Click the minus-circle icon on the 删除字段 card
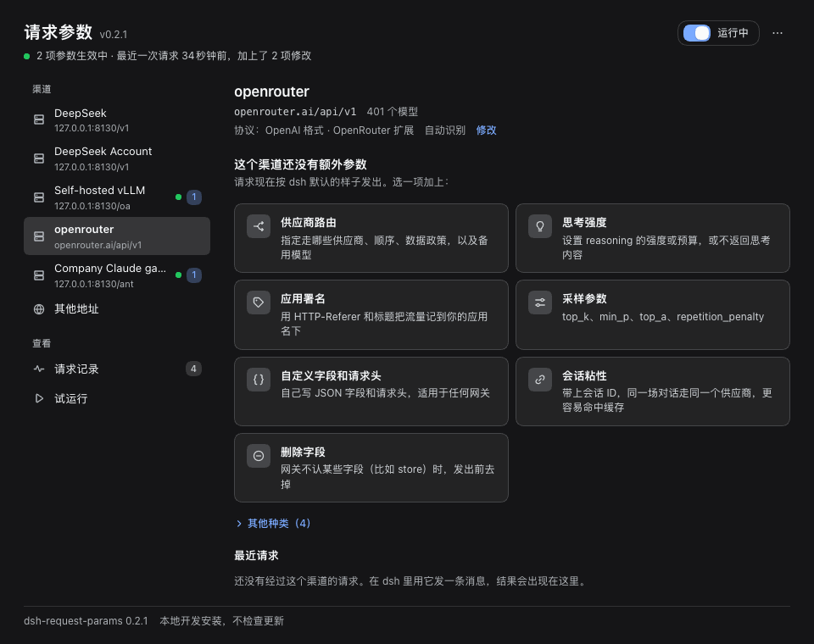Viewport: 814px width, 644px height. 259,456
